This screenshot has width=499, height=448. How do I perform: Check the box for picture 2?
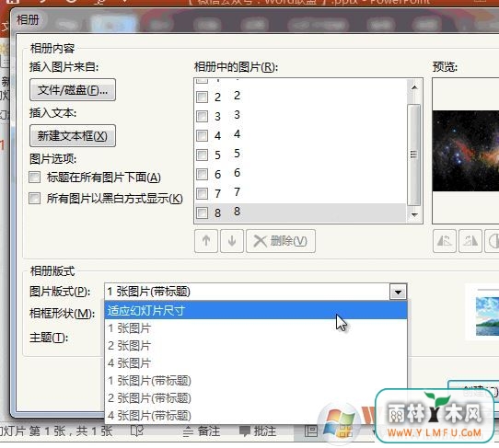click(x=202, y=97)
